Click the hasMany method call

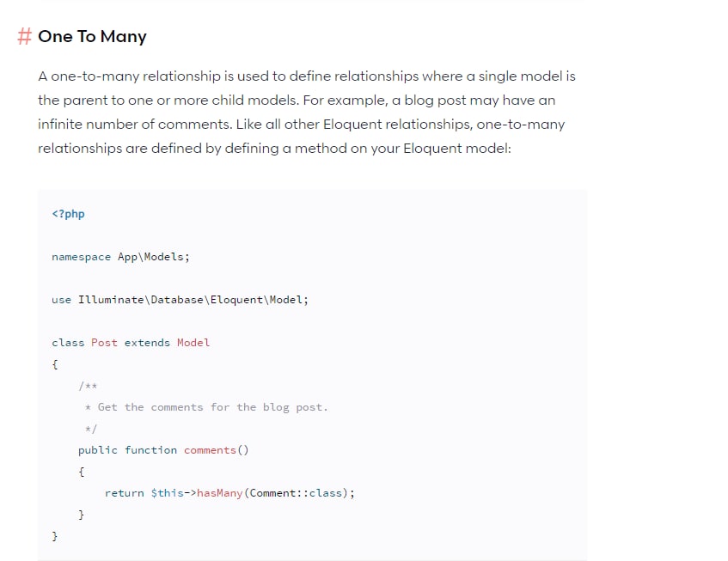coord(220,493)
